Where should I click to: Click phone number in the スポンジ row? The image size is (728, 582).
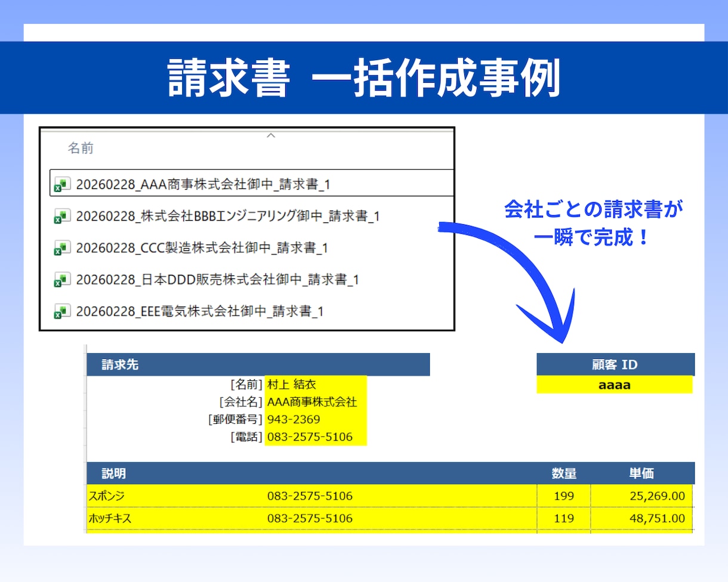(x=310, y=496)
